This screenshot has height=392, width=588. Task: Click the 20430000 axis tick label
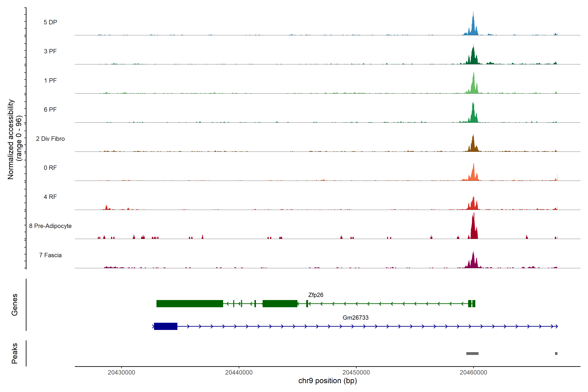tap(121, 372)
